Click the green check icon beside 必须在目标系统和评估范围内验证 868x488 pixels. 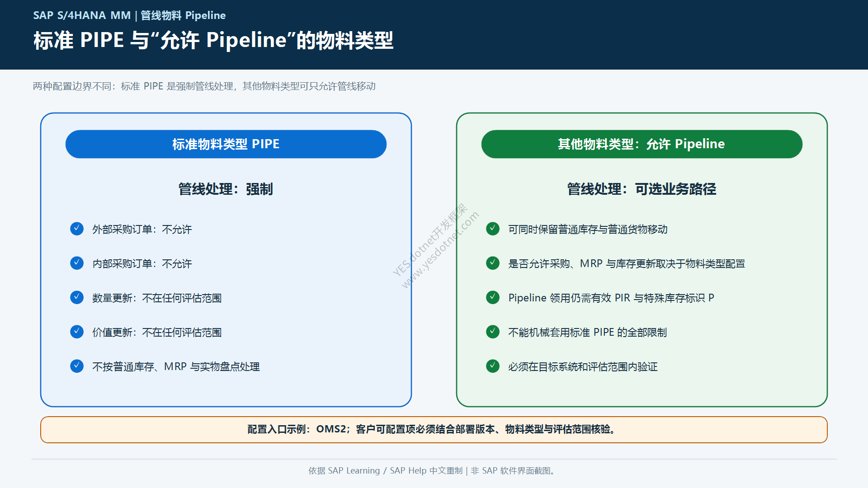point(493,366)
